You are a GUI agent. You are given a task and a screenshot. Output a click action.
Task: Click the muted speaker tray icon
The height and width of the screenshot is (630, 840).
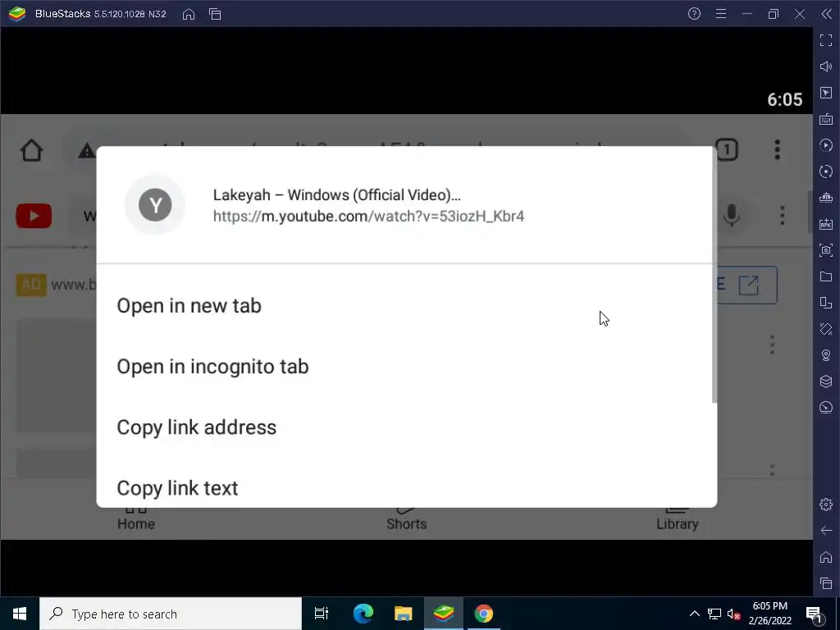733,614
